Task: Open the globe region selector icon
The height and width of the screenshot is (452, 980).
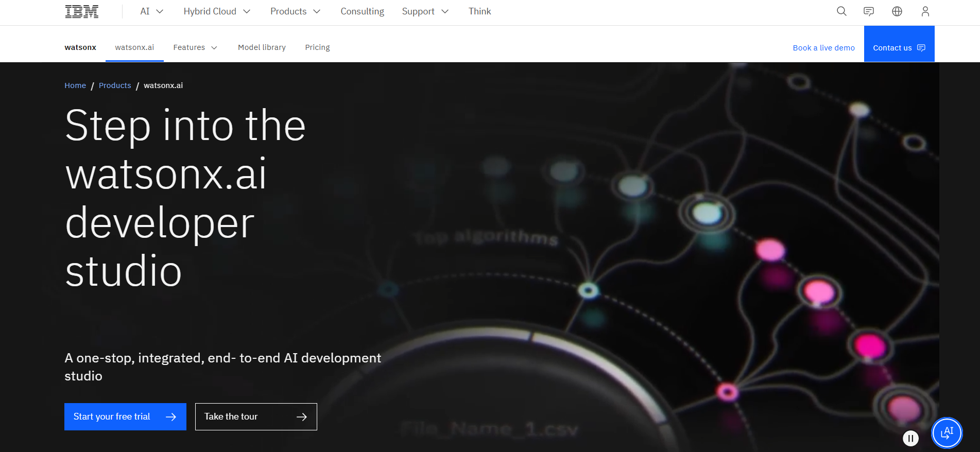Action: click(897, 11)
